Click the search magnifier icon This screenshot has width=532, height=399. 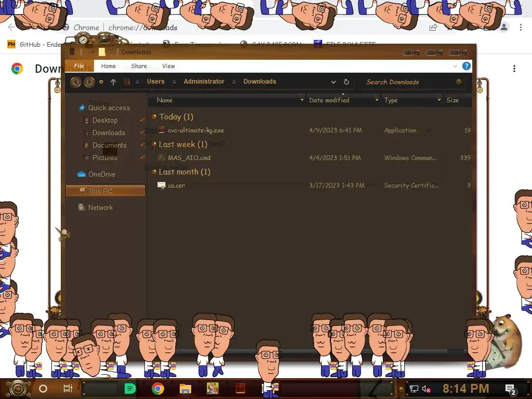tap(459, 82)
